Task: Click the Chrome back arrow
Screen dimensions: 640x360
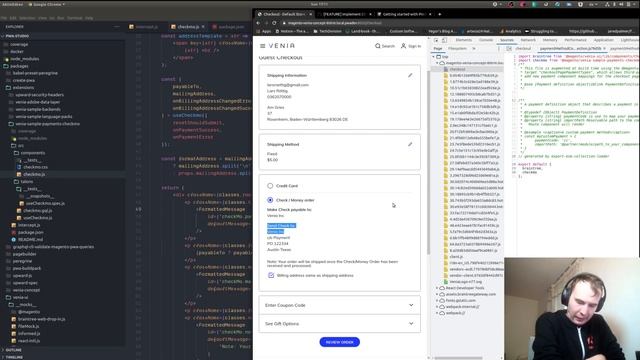Action: pos(258,23)
